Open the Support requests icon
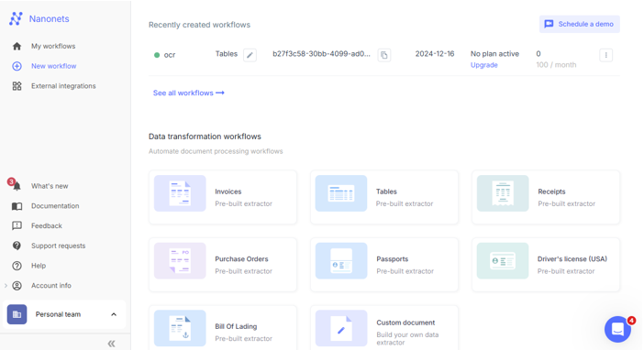 point(17,246)
